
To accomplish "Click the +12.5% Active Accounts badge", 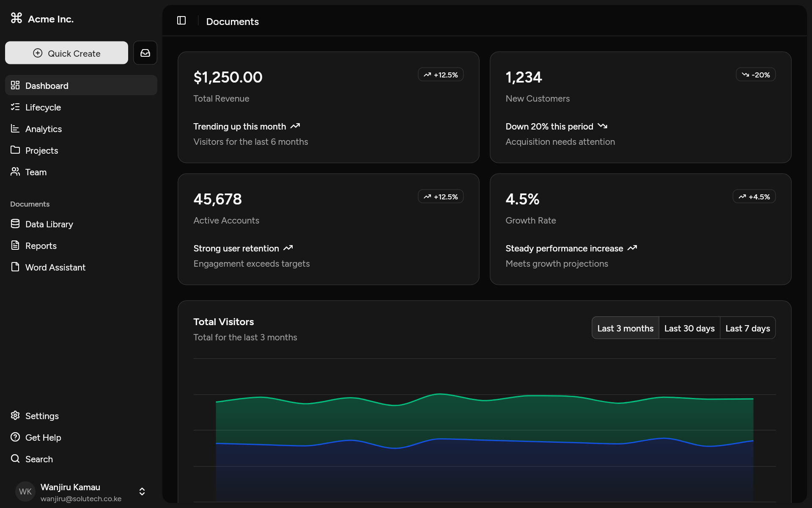I will pyautogui.click(x=441, y=196).
